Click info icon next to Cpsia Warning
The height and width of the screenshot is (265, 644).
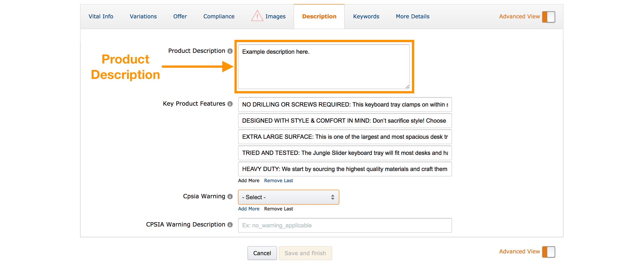(230, 197)
